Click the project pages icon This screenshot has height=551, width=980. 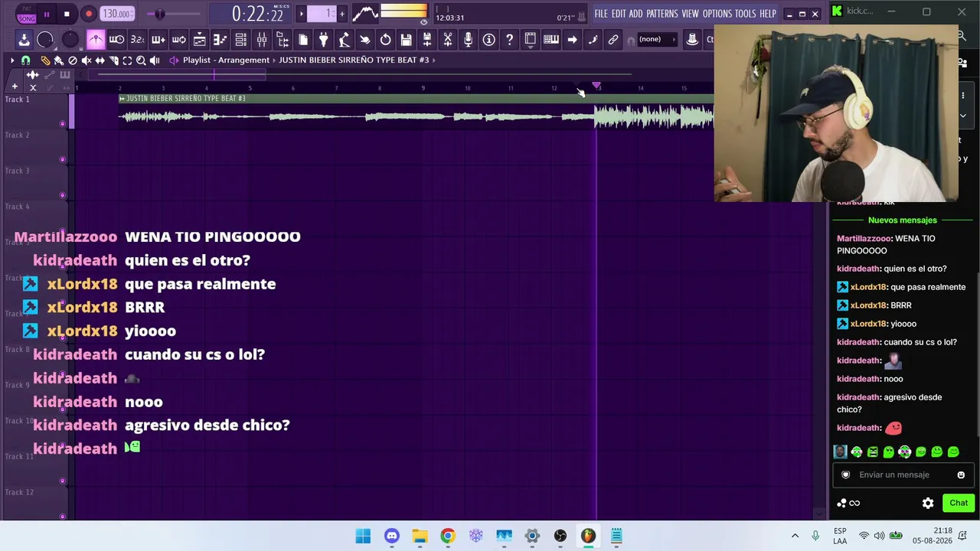(302, 40)
